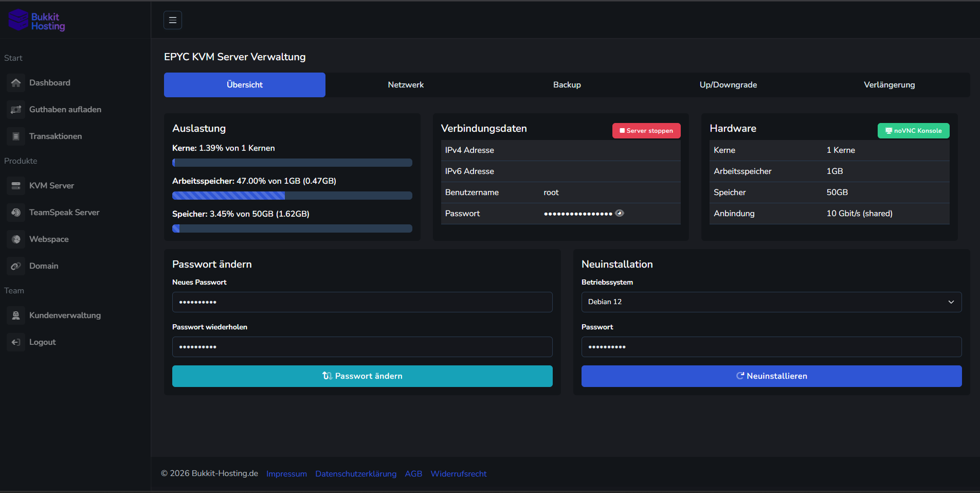Switch to the Netzwerk tab
980x493 pixels.
(406, 85)
